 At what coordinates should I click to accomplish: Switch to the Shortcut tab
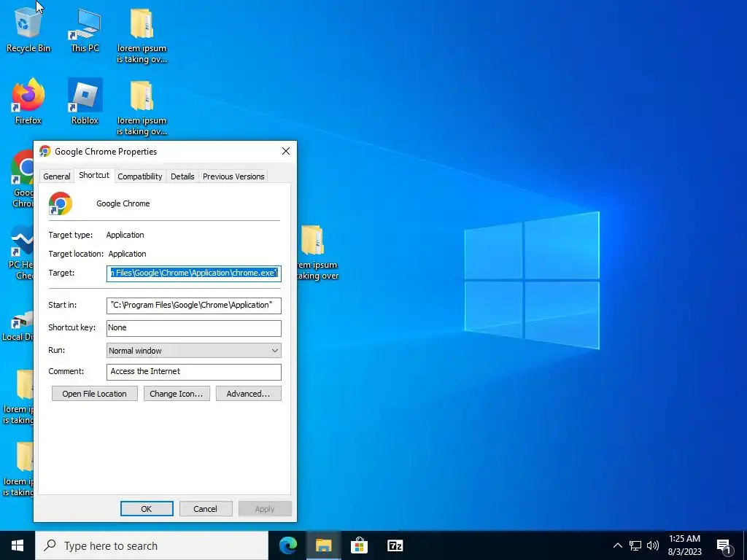coord(94,175)
